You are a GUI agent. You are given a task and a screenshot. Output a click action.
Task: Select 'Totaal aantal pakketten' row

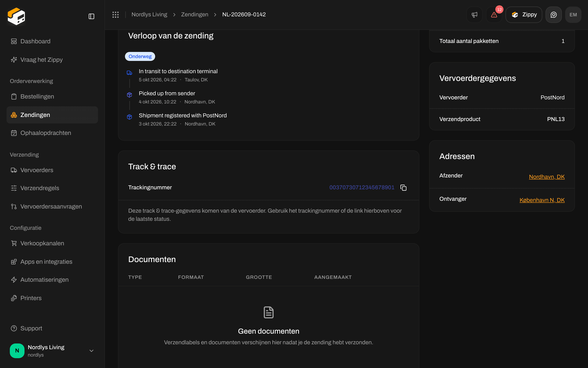(x=502, y=41)
